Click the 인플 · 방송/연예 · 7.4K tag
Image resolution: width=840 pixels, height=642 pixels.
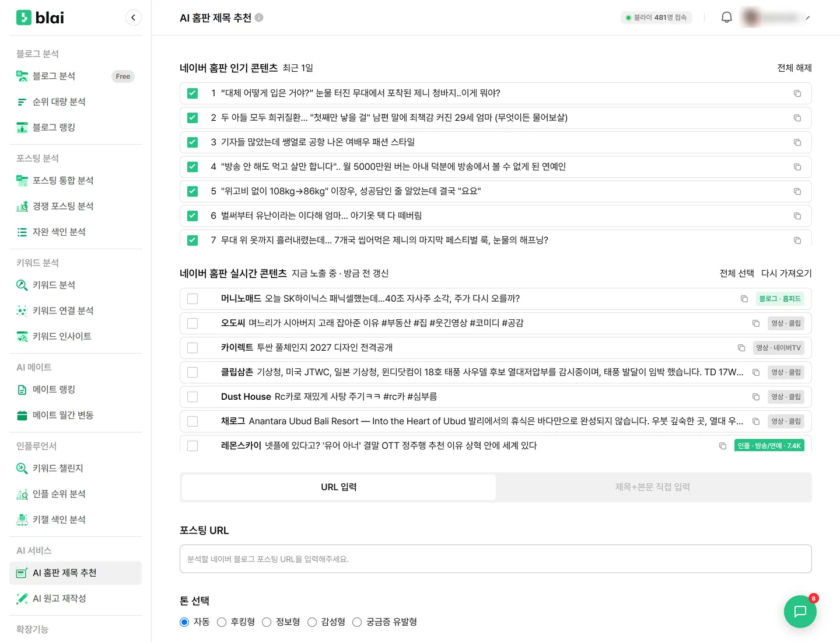pos(769,446)
